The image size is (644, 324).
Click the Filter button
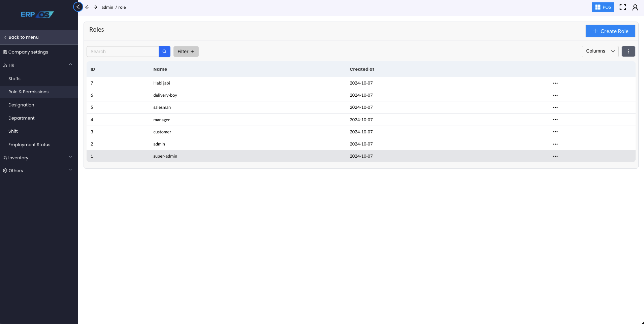click(186, 52)
